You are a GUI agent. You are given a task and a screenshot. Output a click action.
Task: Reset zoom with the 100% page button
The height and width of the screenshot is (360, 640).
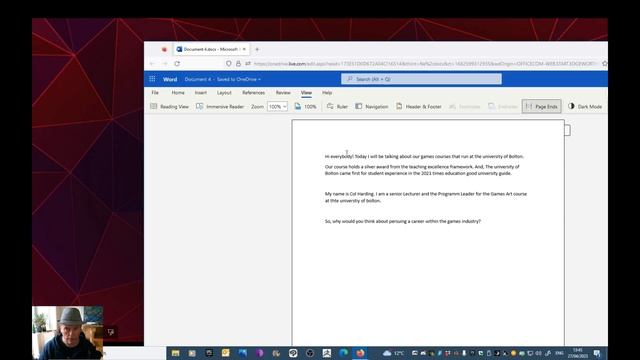tap(305, 107)
